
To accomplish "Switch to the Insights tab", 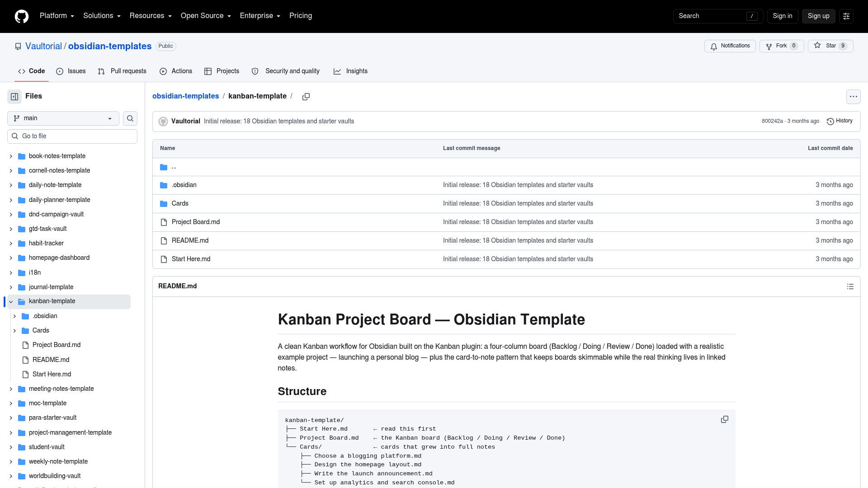I will pyautogui.click(x=350, y=71).
